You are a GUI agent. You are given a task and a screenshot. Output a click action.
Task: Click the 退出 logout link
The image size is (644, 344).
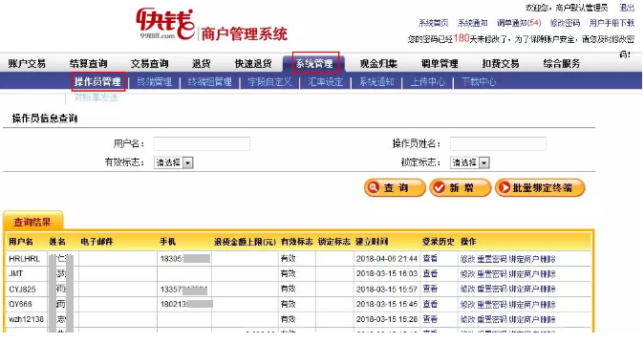[627, 8]
